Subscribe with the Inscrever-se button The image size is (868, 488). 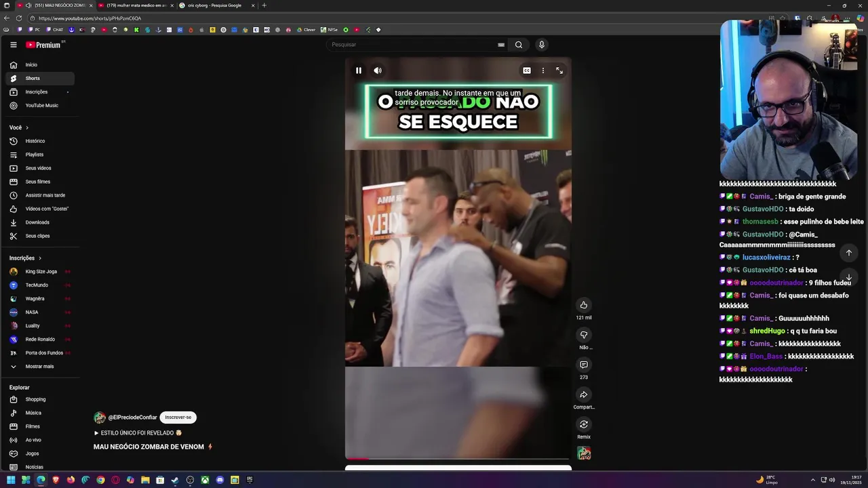pyautogui.click(x=178, y=418)
